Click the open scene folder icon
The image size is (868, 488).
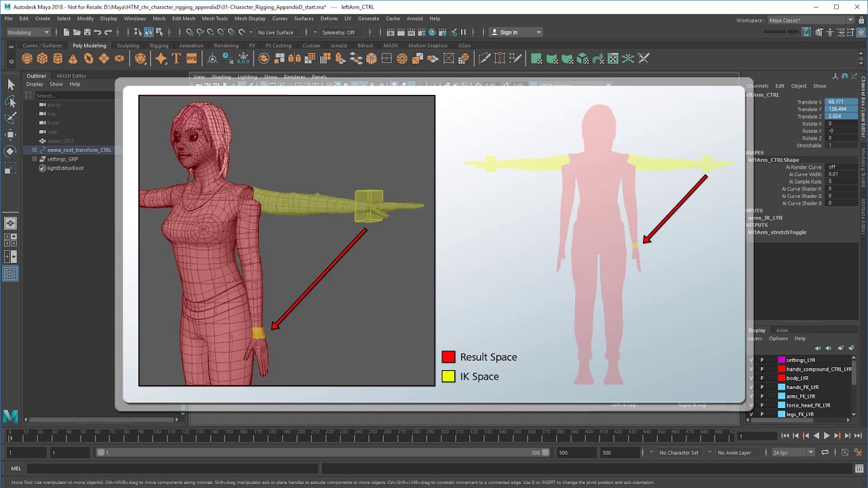pyautogui.click(x=77, y=32)
